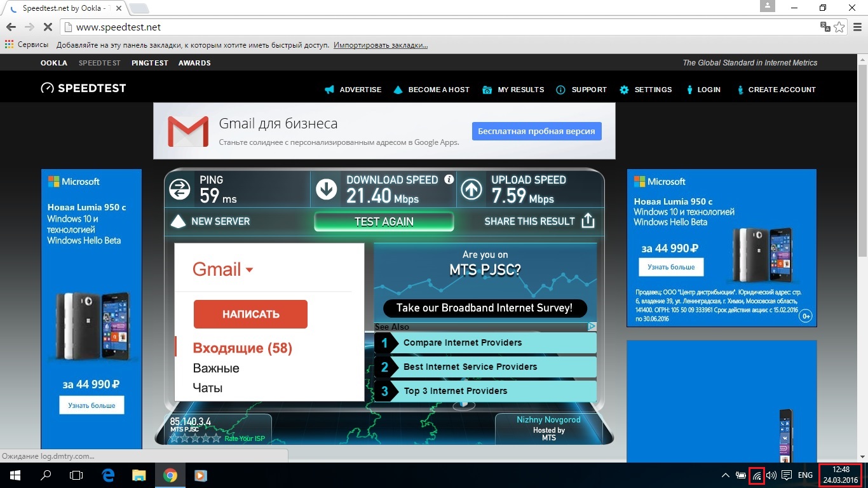
Task: Click the right Lumia ad Узнать больше button
Action: point(671,267)
